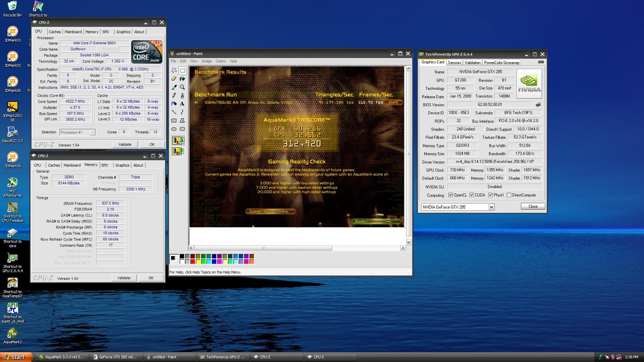The image size is (644, 362).
Task: Click the Start button
Action: point(16,357)
